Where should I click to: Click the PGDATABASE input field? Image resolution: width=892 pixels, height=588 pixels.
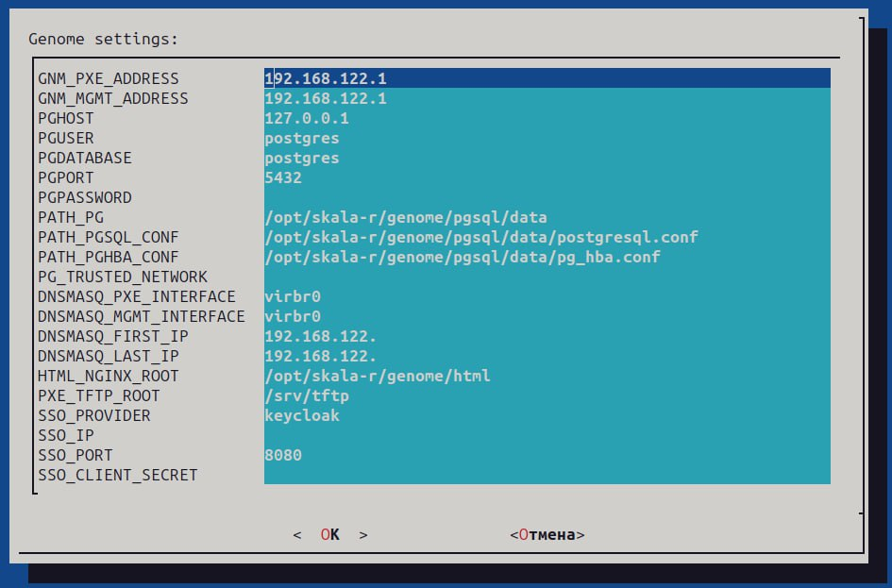pyautogui.click(x=547, y=158)
